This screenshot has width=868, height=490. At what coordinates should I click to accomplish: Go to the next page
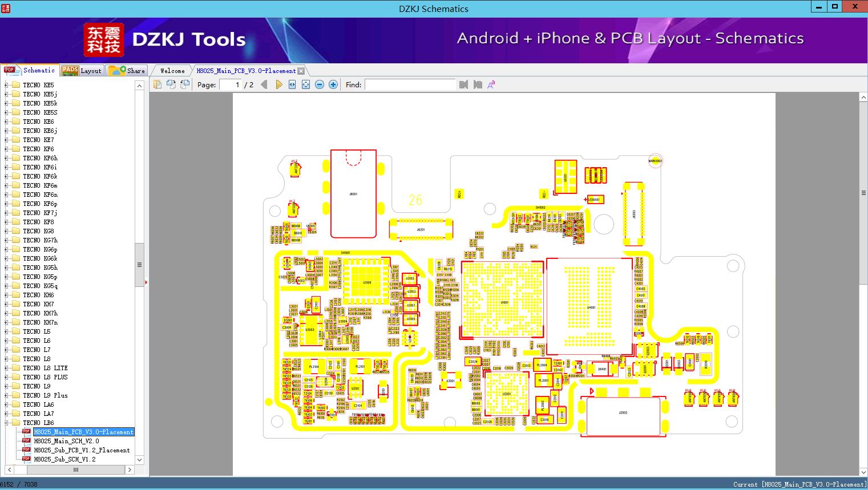click(278, 84)
